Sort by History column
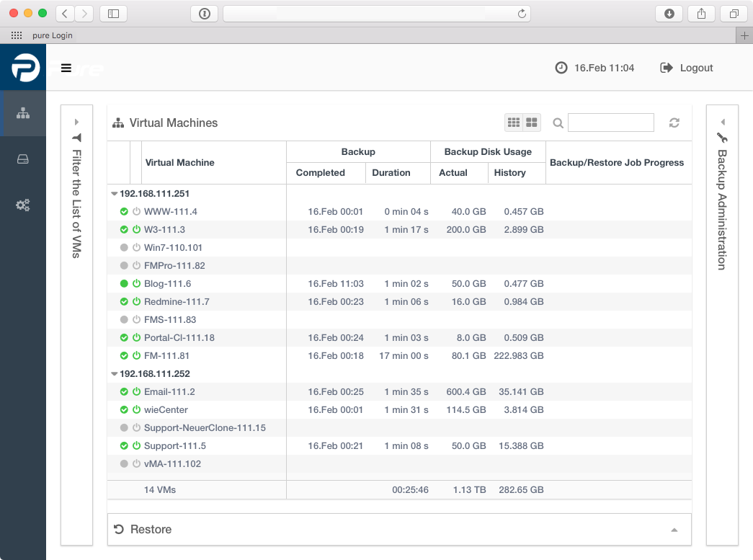The width and height of the screenshot is (753, 560). click(509, 172)
